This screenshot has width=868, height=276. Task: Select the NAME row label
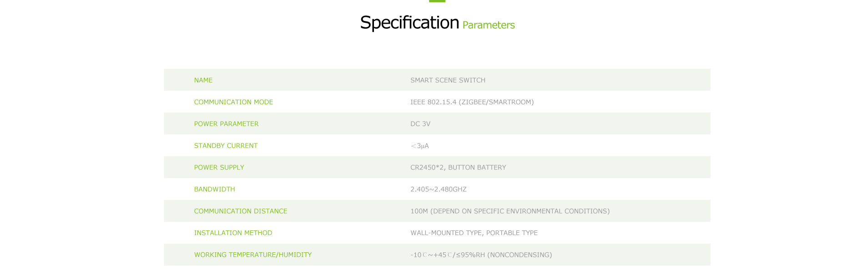(203, 80)
